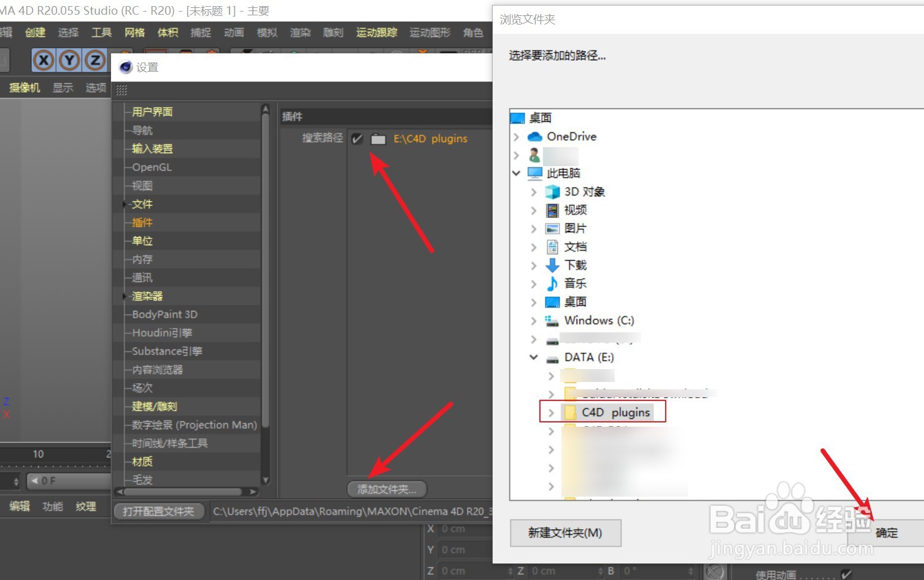Screen dimensions: 924x580
Task: Click the folder icon beside E:\C4D plugins
Action: click(x=379, y=139)
